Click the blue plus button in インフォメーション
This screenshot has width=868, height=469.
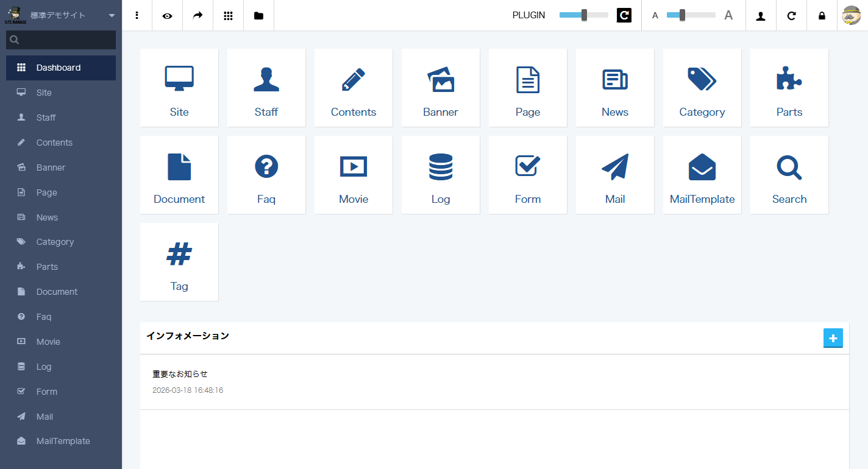[833, 338]
